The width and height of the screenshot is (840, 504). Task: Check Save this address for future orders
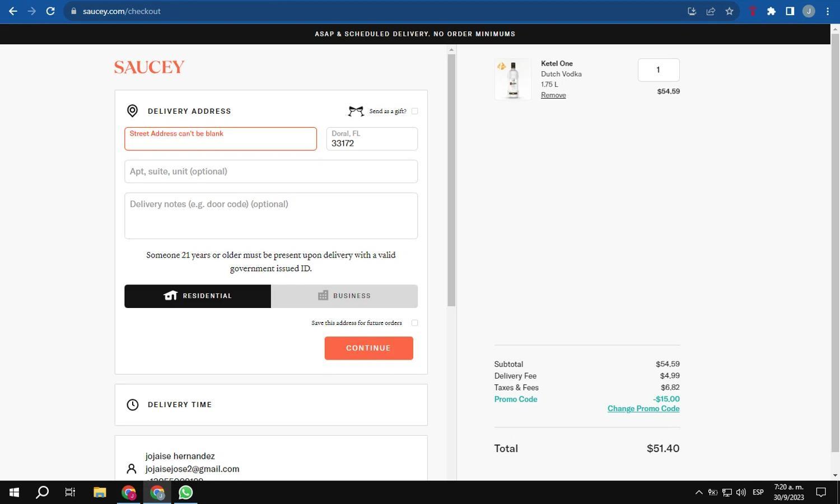(414, 323)
